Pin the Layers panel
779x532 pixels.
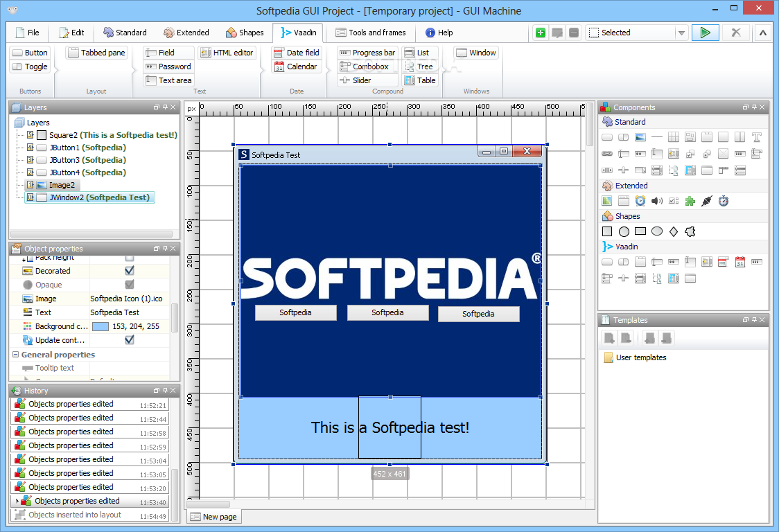[x=166, y=107]
